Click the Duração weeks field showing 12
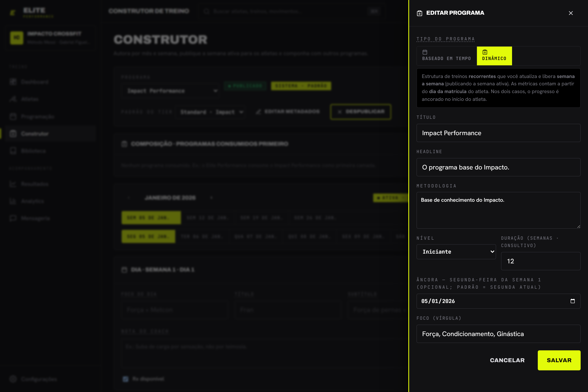The width and height of the screenshot is (588, 392). (x=540, y=261)
